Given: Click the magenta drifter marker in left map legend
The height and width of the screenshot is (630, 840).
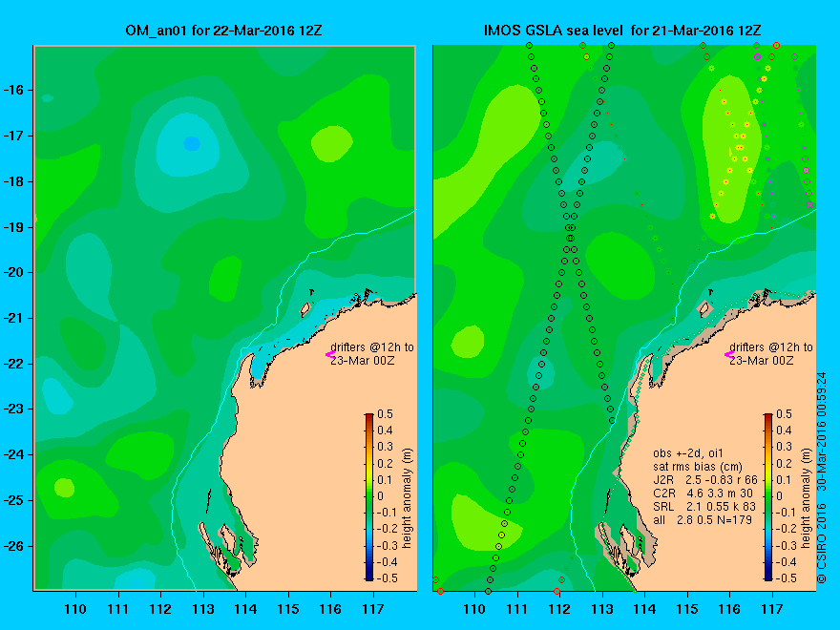Looking at the screenshot, I should point(330,354).
